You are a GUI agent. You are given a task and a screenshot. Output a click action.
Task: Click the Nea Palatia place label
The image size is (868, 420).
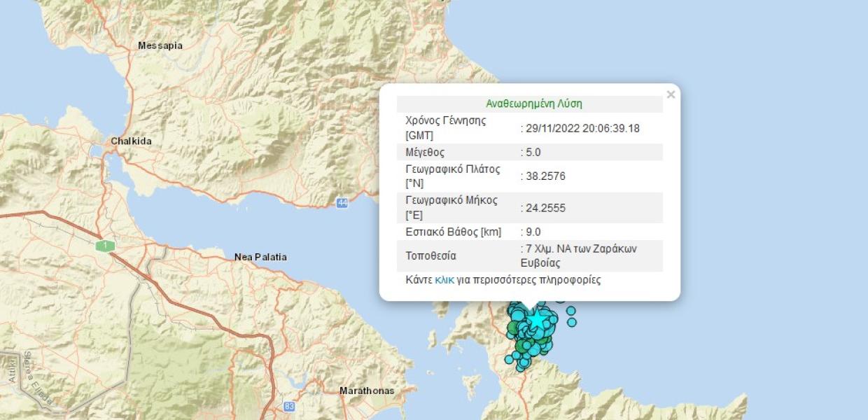(260, 258)
